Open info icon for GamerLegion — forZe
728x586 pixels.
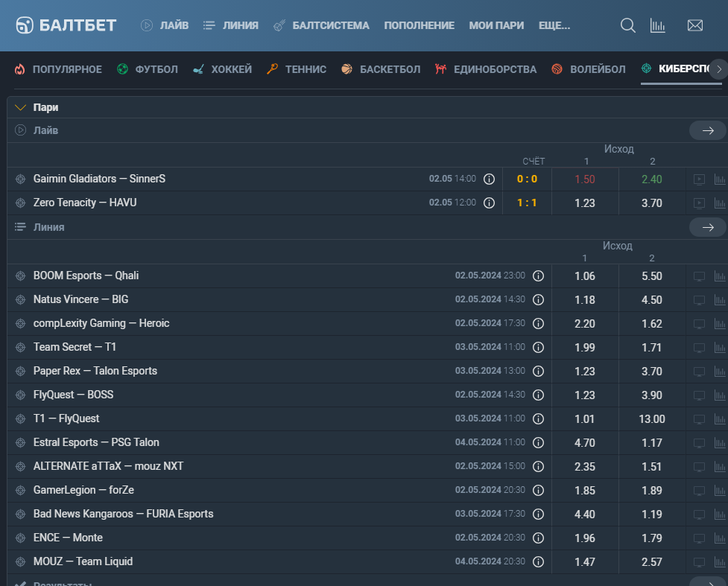tap(538, 491)
